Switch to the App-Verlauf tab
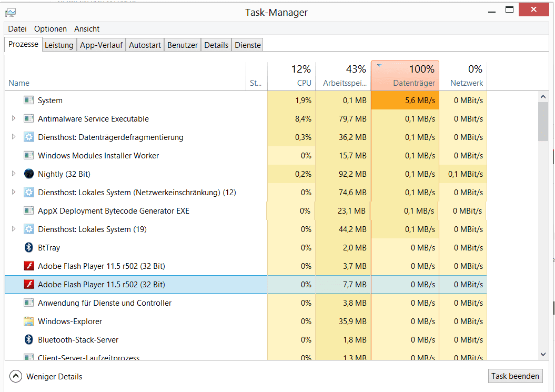Viewport: 555px width, 392px height. tap(101, 45)
